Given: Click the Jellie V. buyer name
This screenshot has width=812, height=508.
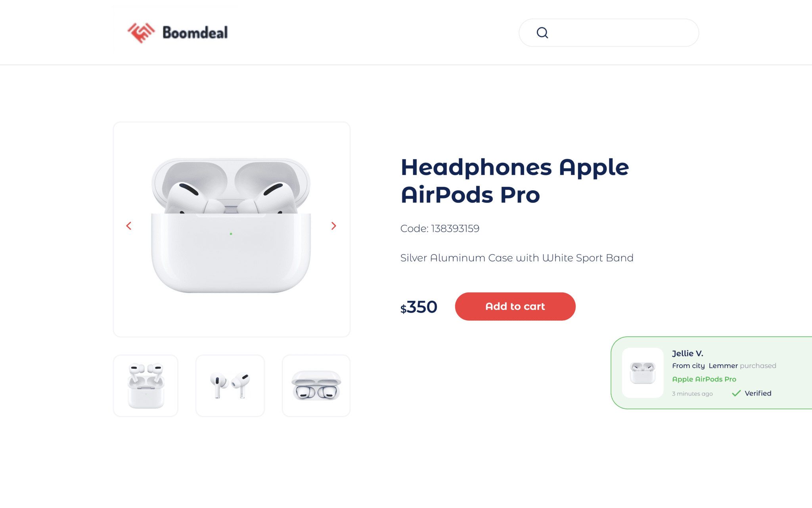Looking at the screenshot, I should (688, 353).
